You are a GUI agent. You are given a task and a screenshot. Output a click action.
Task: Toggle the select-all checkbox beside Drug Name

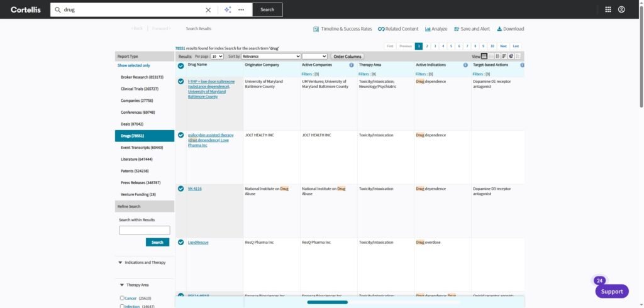[x=180, y=65]
